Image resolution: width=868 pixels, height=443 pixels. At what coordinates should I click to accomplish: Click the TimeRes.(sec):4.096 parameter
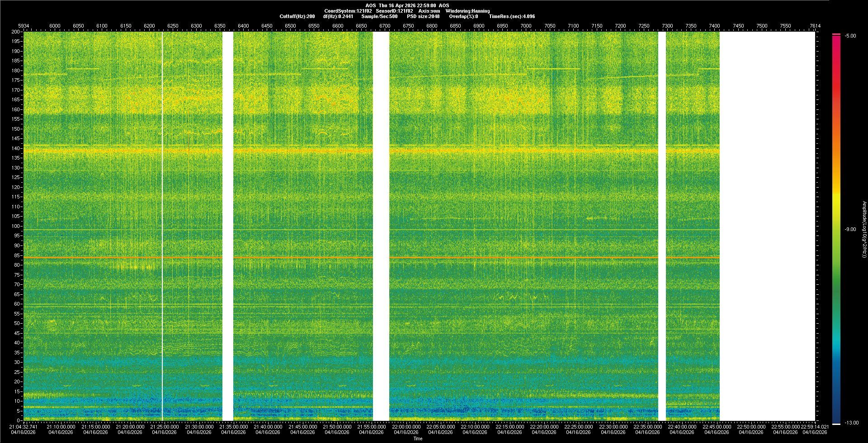click(x=512, y=16)
